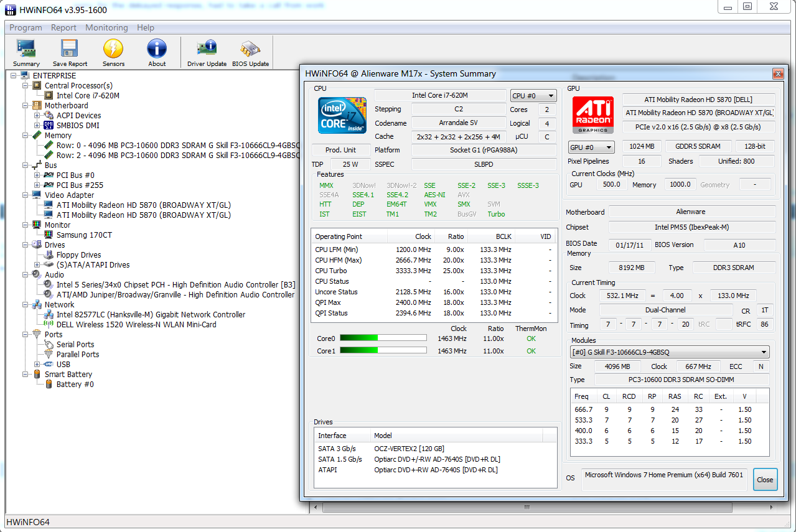Expand the PCI Bus #255 node
Image resolution: width=796 pixels, height=532 pixels.
pos(37,185)
